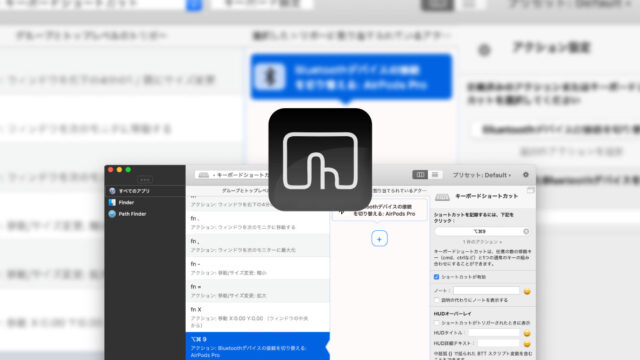Viewport: 640px width, 360px height.
Task: Add a new action with the plus button
Action: (x=379, y=239)
